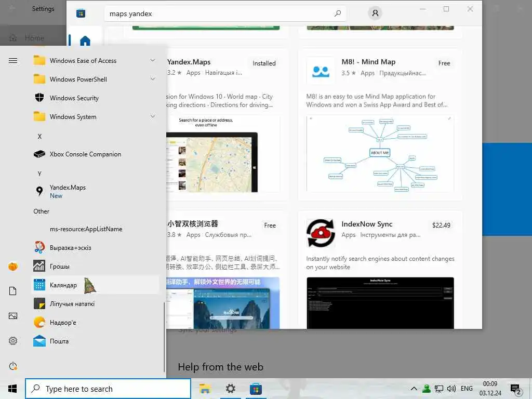This screenshot has height=399, width=532.
Task: Click the Other section header
Action: pyautogui.click(x=42, y=211)
